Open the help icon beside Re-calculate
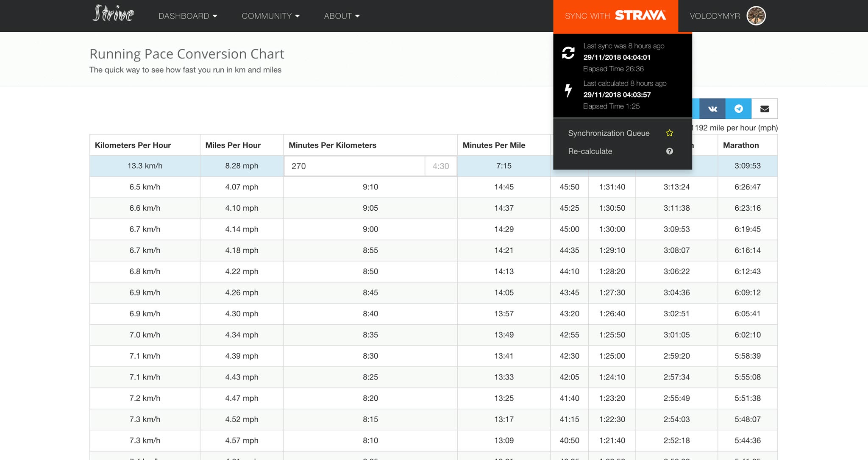Image resolution: width=868 pixels, height=460 pixels. [670, 151]
